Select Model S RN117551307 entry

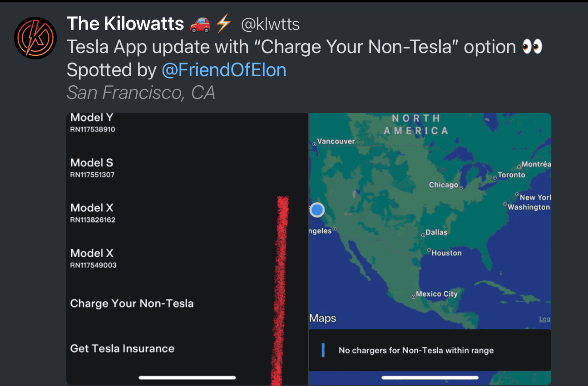(x=92, y=168)
